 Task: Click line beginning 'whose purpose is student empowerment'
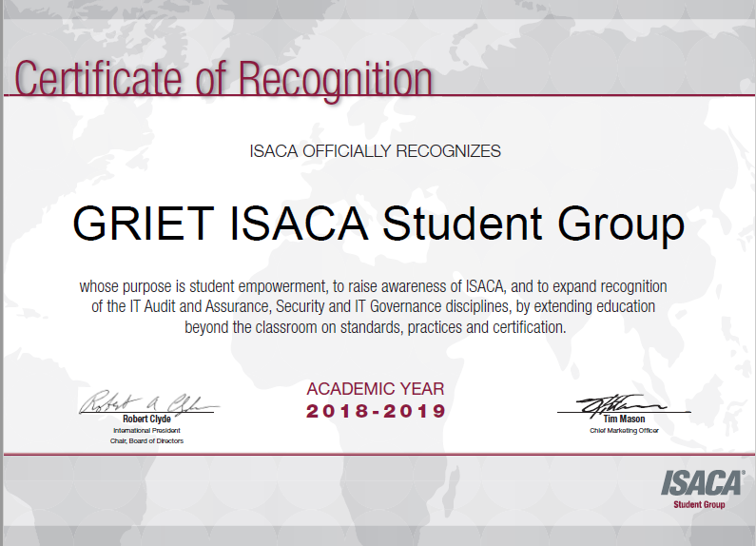(373, 287)
